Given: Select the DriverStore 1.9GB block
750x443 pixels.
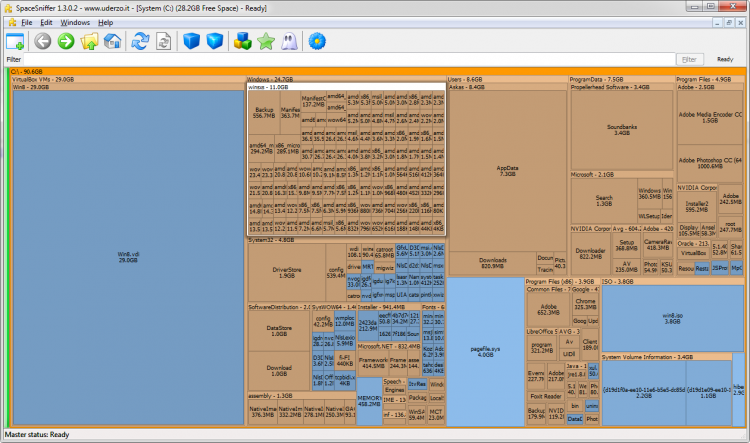Looking at the screenshot, I should [287, 273].
